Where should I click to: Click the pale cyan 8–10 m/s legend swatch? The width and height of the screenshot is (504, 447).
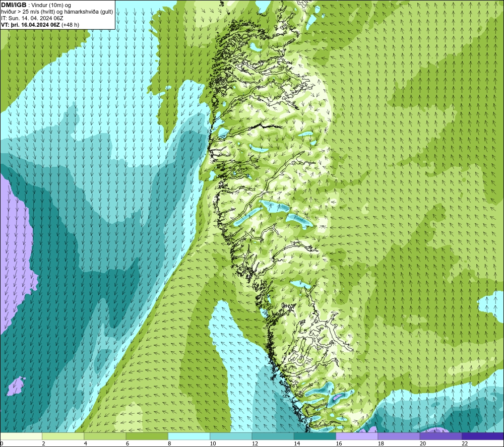(189, 436)
